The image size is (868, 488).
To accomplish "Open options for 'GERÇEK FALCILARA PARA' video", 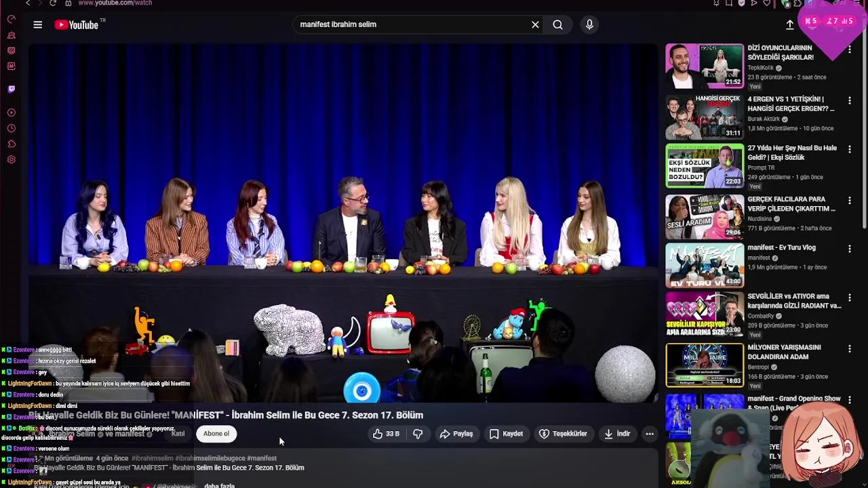I will pyautogui.click(x=849, y=201).
